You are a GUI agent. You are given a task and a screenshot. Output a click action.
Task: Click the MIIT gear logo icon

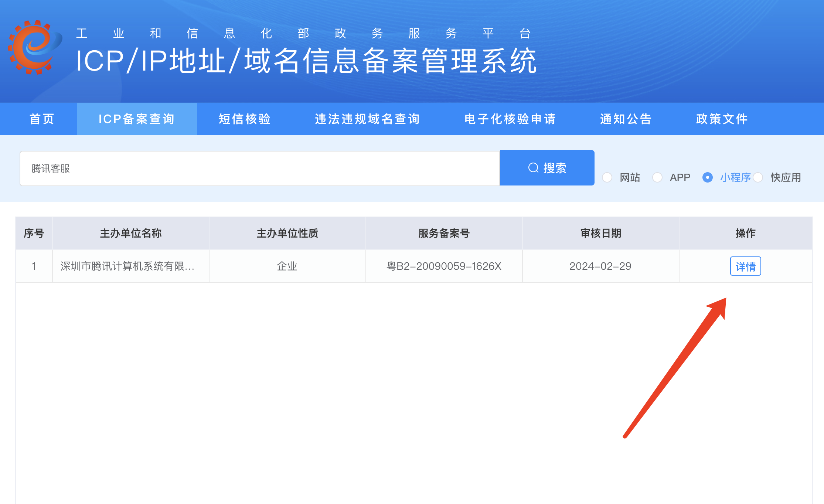pos(35,47)
